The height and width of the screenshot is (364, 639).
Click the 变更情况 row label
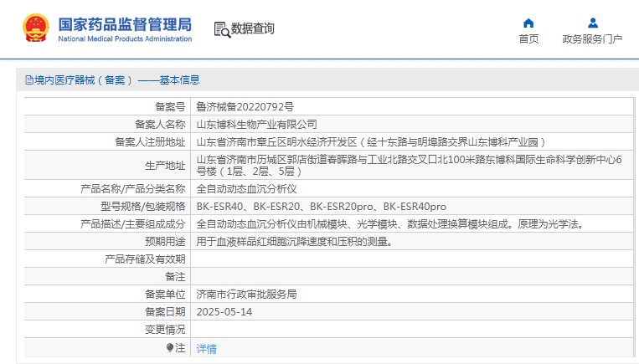pyautogui.click(x=165, y=330)
